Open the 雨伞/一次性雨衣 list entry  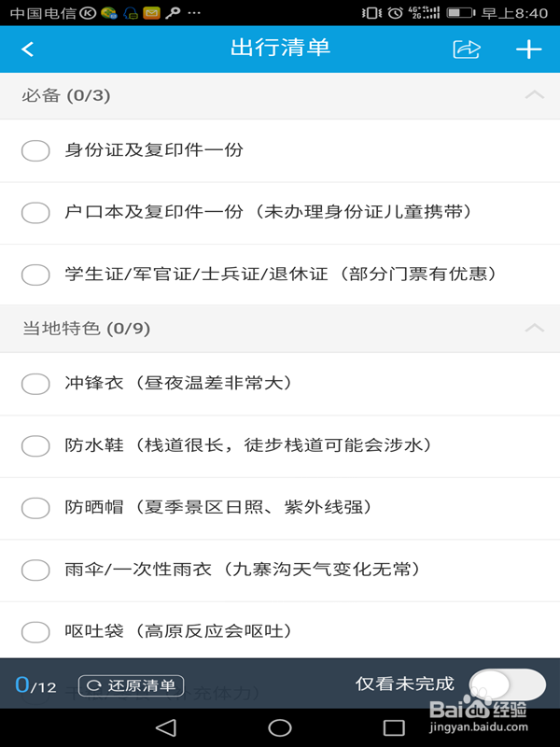241,570
